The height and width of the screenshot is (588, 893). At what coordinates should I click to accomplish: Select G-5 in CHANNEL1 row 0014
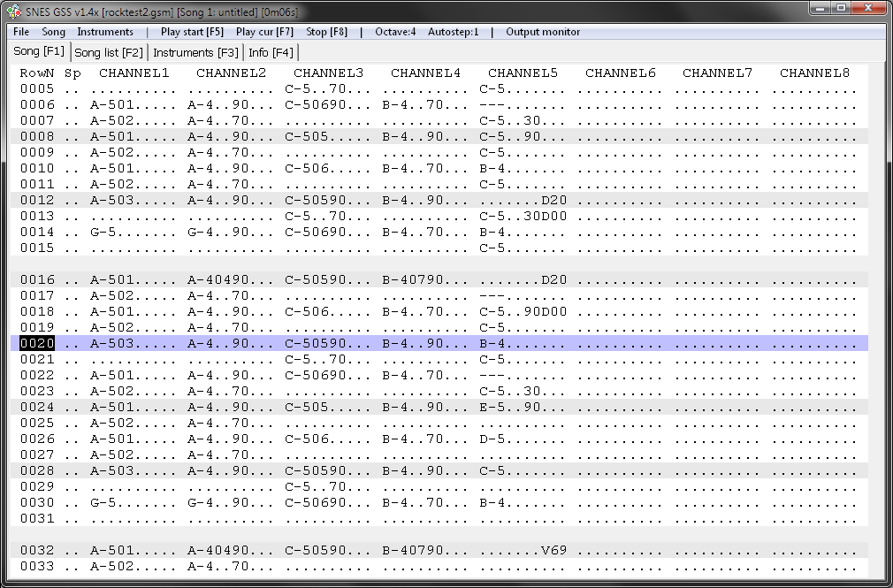(x=103, y=232)
